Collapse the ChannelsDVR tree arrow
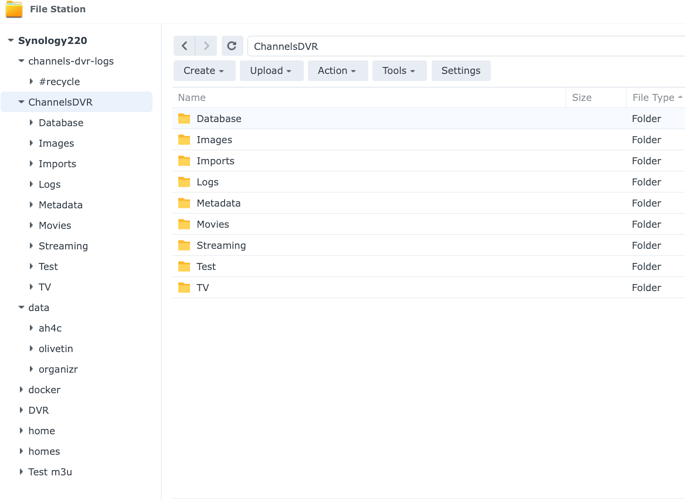 [21, 102]
